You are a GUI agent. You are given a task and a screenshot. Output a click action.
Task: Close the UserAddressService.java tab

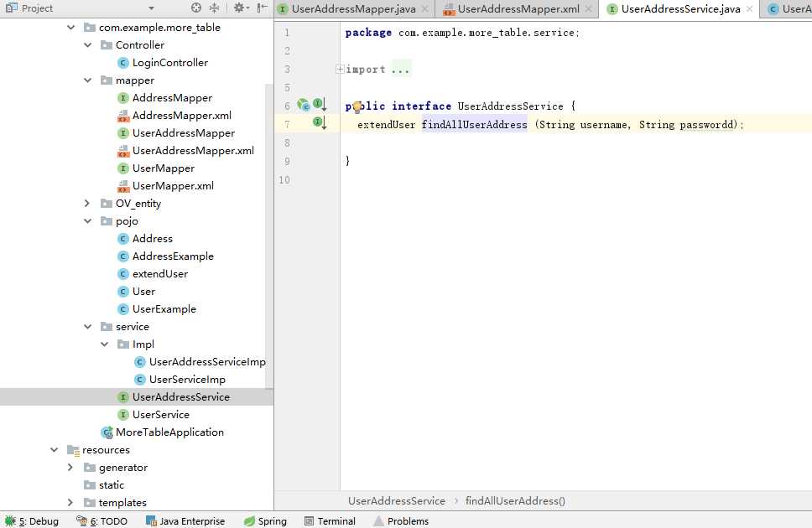pos(749,8)
